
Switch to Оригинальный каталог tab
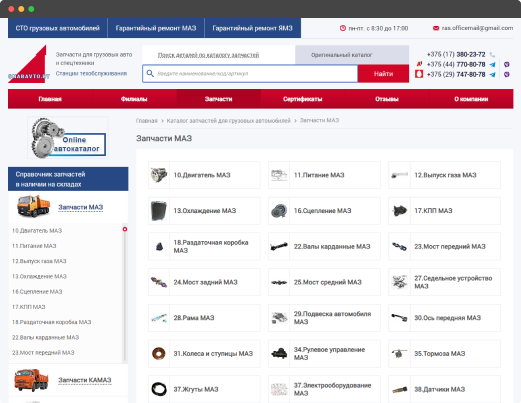pos(352,55)
